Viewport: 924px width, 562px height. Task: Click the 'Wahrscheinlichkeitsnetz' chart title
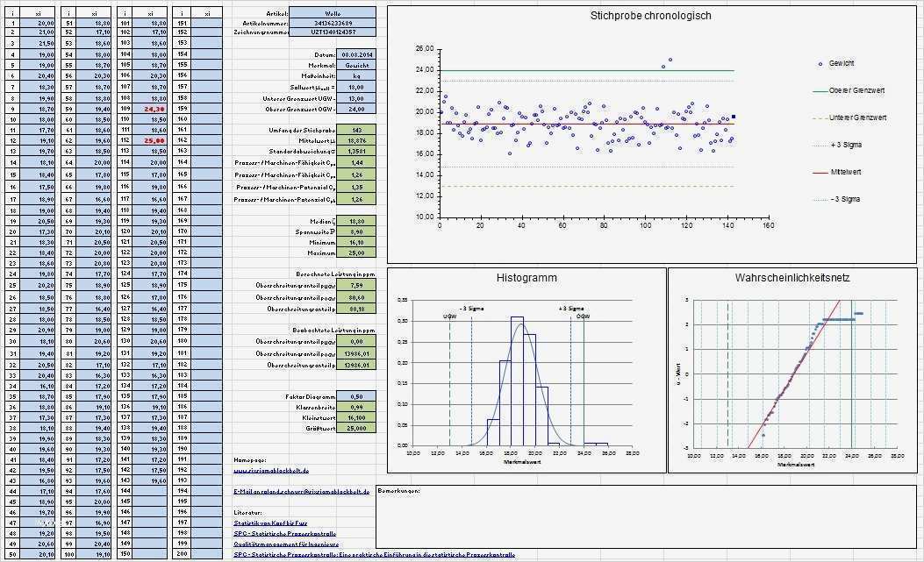click(792, 277)
